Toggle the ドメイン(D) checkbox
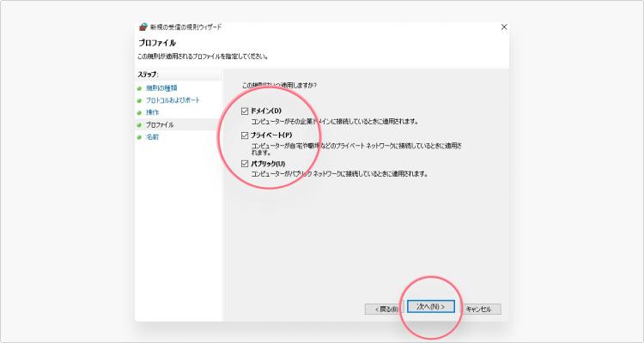 [x=245, y=111]
